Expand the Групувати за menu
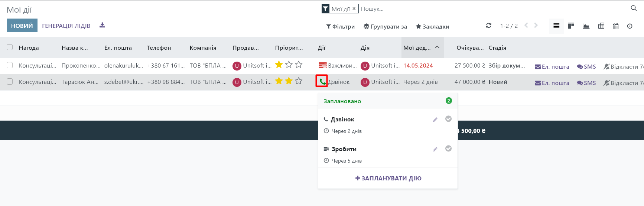Image resolution: width=644 pixels, height=206 pixels. (x=385, y=26)
